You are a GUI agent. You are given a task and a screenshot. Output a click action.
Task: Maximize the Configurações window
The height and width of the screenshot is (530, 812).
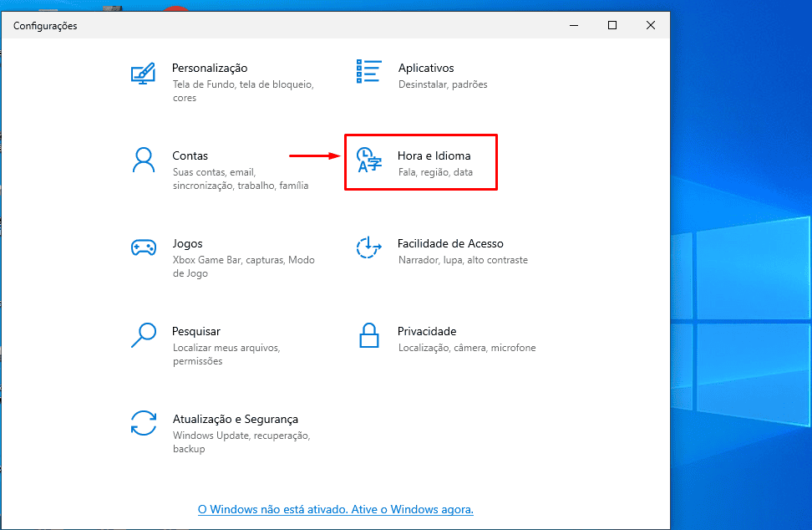click(612, 26)
